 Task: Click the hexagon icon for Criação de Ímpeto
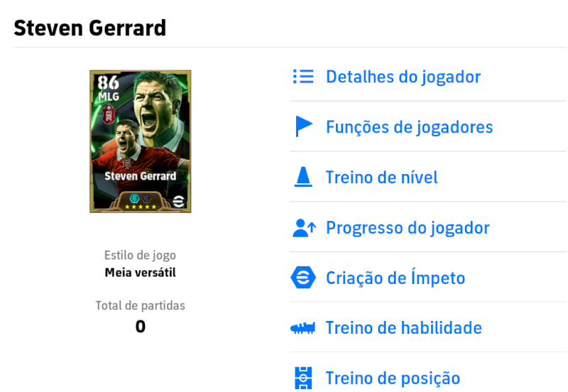point(303,278)
